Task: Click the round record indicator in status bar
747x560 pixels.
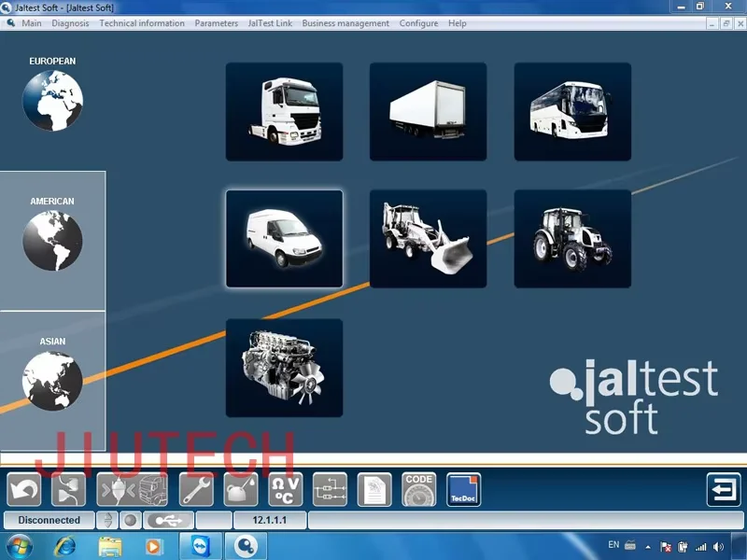Action: tap(130, 520)
